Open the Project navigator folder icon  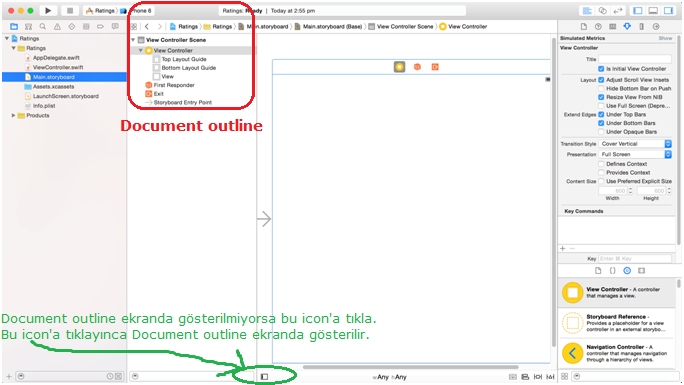14,27
